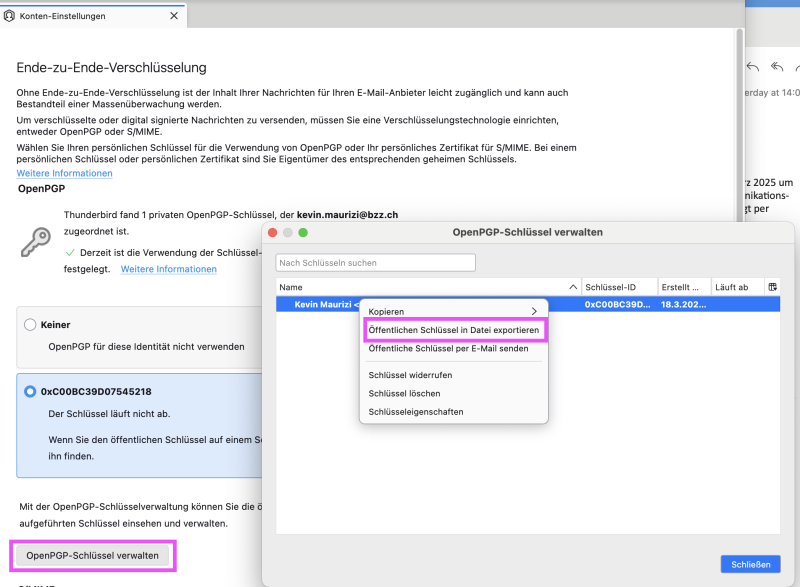Click the Nach Schlüsseln suchen search field
The height and width of the screenshot is (587, 800).
click(x=375, y=263)
